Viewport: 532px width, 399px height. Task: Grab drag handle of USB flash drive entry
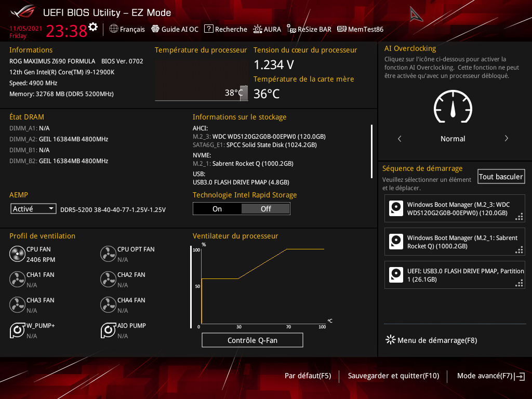[x=520, y=283]
